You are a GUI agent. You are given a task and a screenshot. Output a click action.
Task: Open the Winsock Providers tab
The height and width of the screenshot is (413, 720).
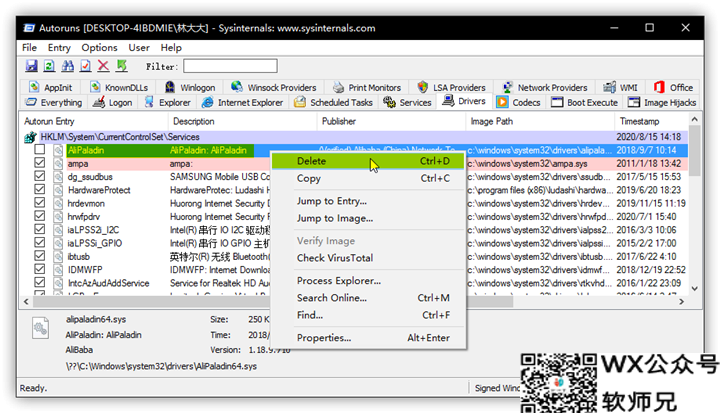[274, 87]
